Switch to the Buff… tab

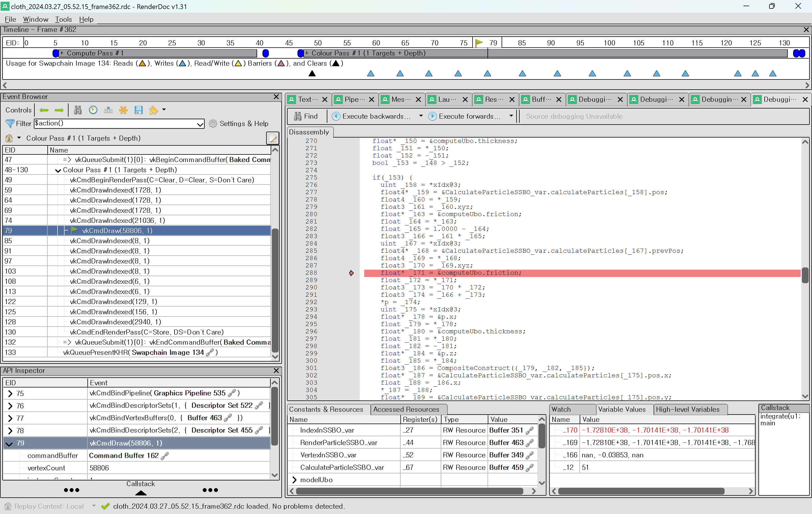[542, 99]
